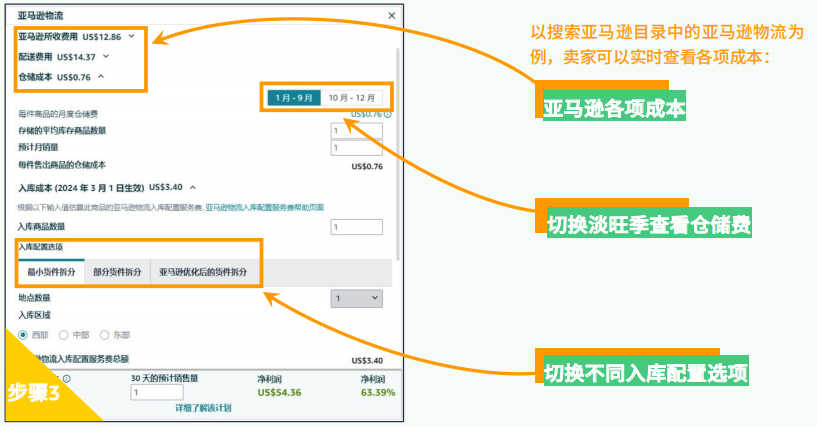817x427 pixels.
Task: Edit 存储的平均库存商品数量 input field
Action: pos(356,131)
